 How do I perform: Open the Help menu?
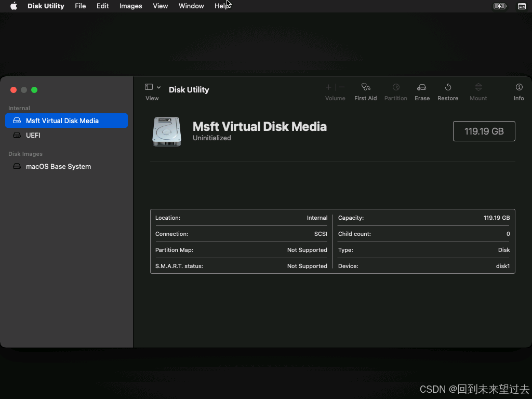point(222,6)
